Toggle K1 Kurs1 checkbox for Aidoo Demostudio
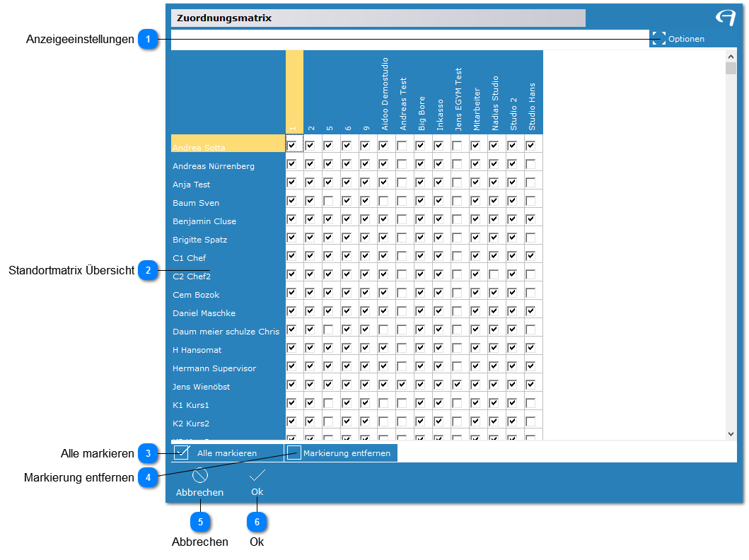The height and width of the screenshot is (560, 749). [383, 403]
